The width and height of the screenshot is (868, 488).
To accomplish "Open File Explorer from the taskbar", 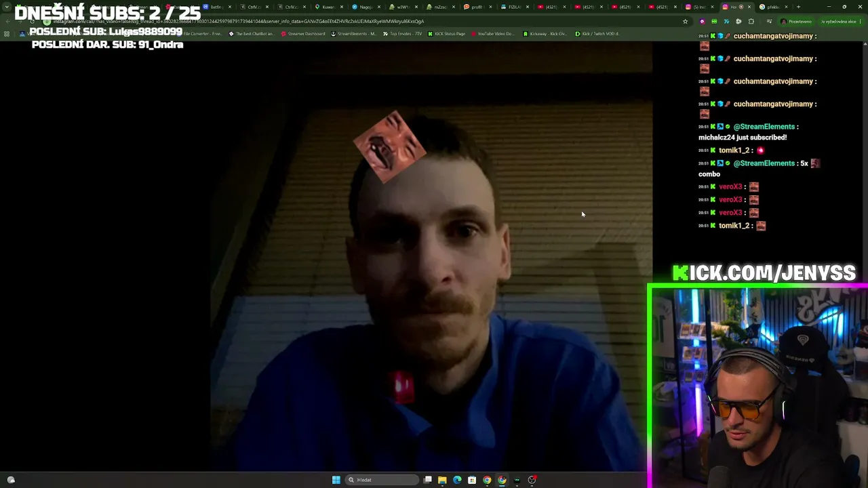I will 442,480.
